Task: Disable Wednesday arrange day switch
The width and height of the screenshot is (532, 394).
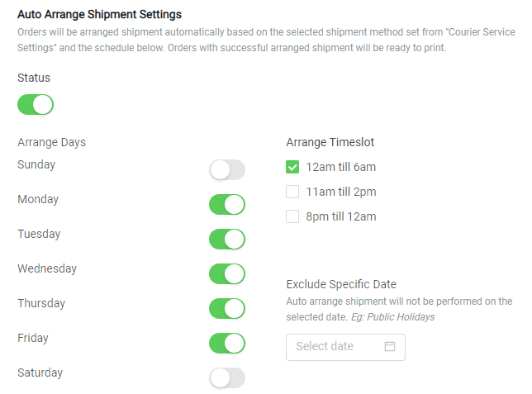Action: 227,273
